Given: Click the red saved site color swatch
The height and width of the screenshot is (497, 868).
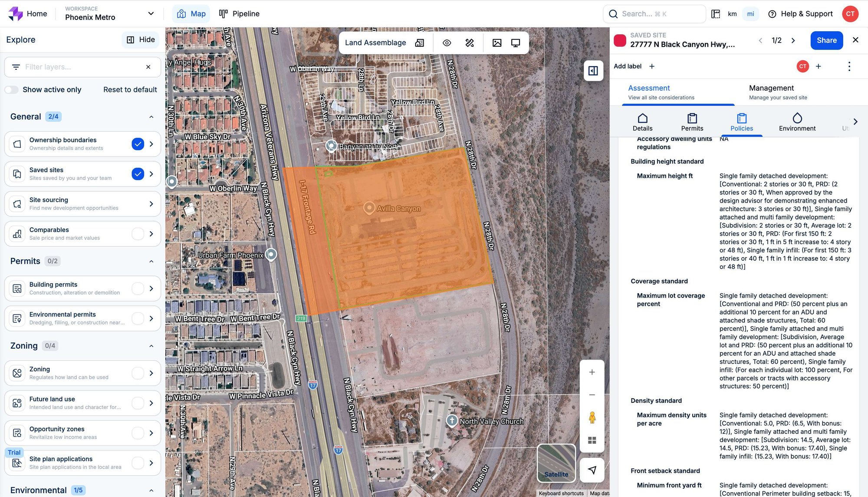Looking at the screenshot, I should tap(620, 40).
